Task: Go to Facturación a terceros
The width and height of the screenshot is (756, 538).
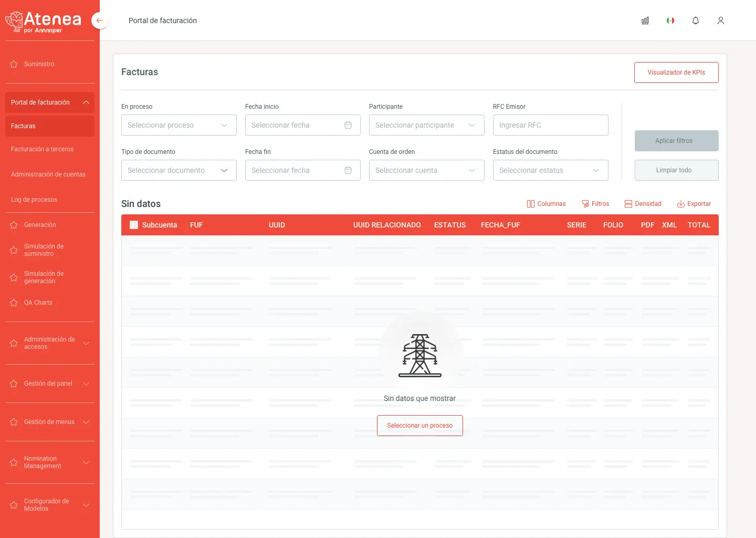Action: pyautogui.click(x=43, y=149)
